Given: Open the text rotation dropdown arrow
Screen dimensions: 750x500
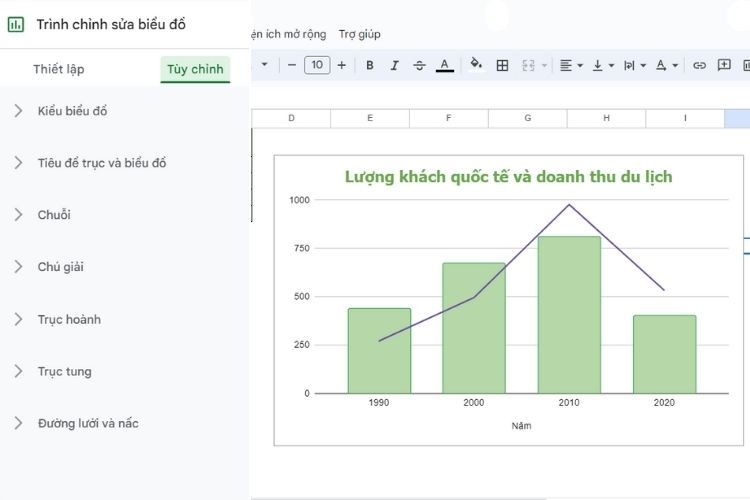Looking at the screenshot, I should pos(675,66).
